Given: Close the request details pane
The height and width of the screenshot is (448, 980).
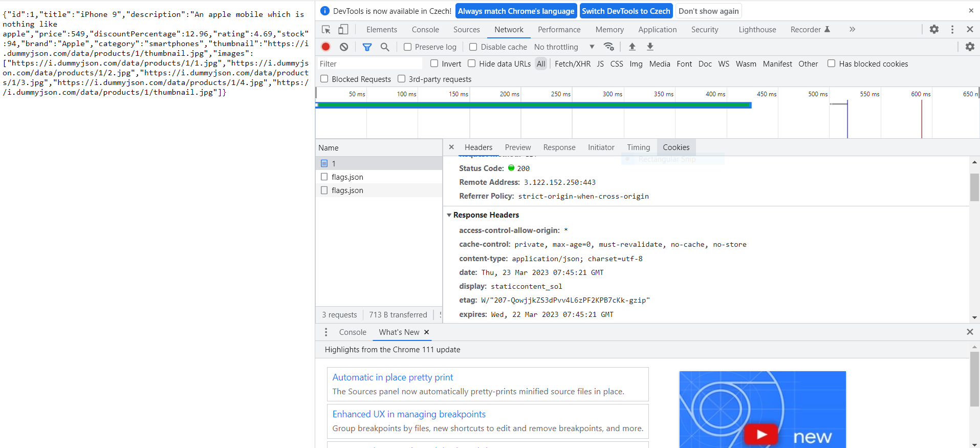Looking at the screenshot, I should [451, 147].
